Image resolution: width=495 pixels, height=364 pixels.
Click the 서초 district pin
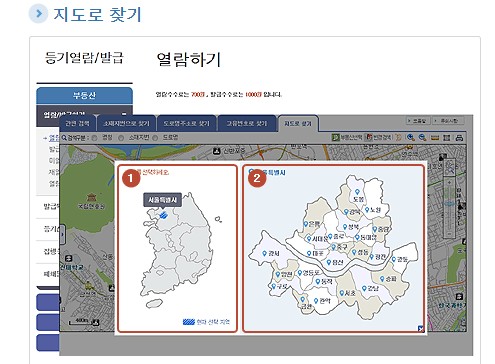click(x=342, y=293)
